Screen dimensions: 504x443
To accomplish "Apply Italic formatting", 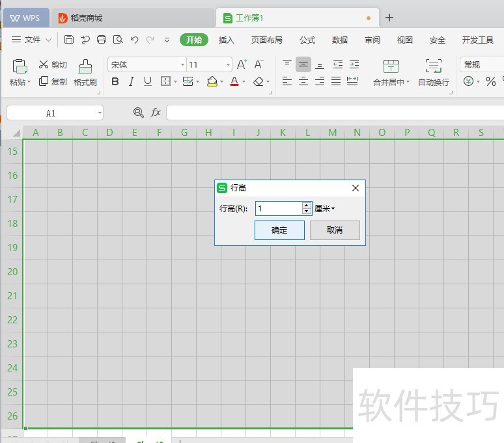I will [131, 81].
